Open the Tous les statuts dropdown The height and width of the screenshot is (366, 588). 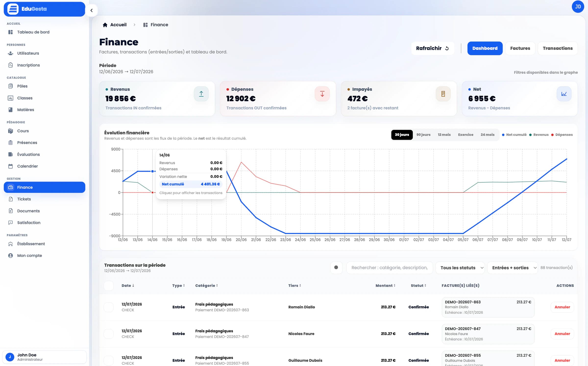[460, 268]
